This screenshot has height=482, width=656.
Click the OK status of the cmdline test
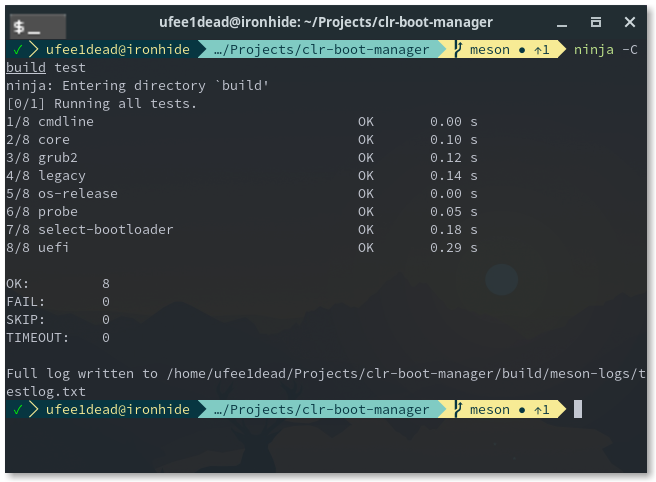coord(366,122)
